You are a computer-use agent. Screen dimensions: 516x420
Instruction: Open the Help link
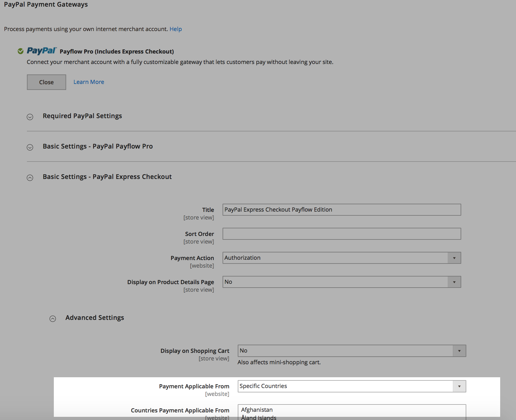176,29
